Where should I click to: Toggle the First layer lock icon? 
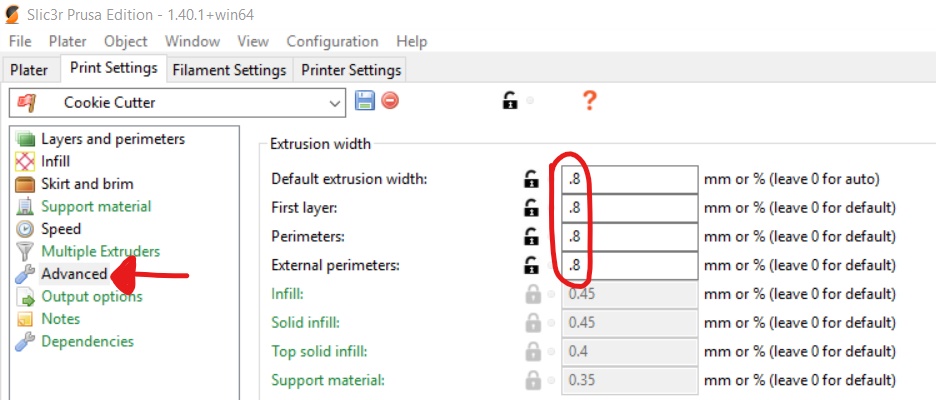pyautogui.click(x=530, y=209)
